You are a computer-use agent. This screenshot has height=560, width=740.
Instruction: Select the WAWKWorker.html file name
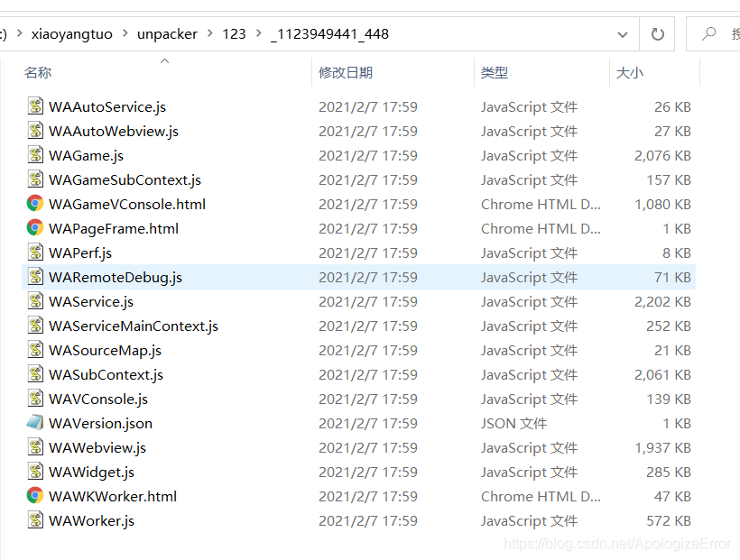pos(113,496)
